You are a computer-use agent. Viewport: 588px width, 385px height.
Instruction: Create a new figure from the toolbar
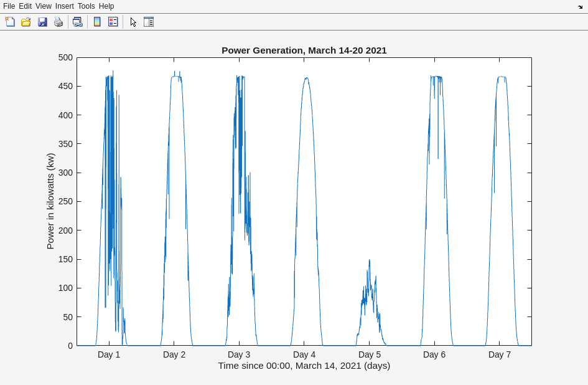10,22
